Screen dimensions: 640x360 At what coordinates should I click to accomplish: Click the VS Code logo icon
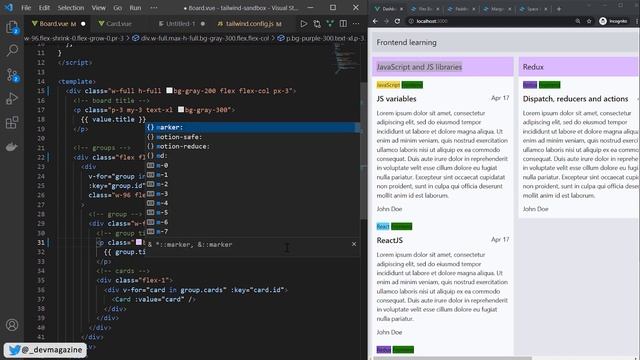click(x=9, y=7)
